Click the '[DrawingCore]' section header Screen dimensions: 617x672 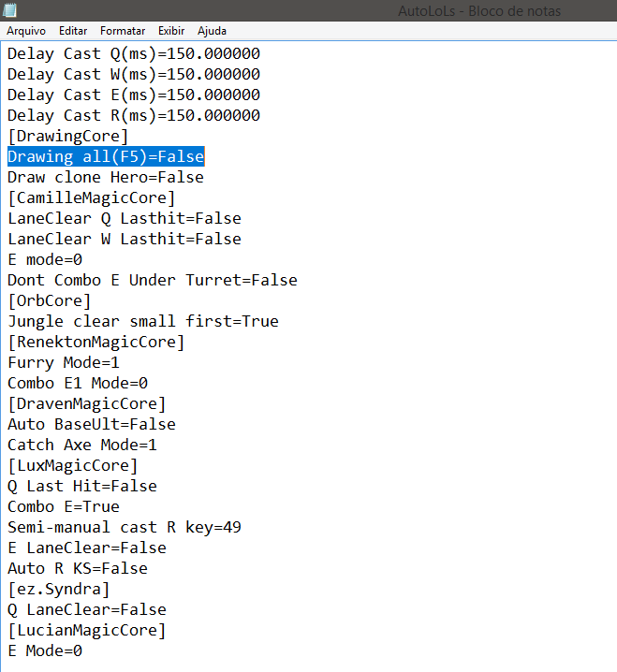pyautogui.click(x=68, y=137)
